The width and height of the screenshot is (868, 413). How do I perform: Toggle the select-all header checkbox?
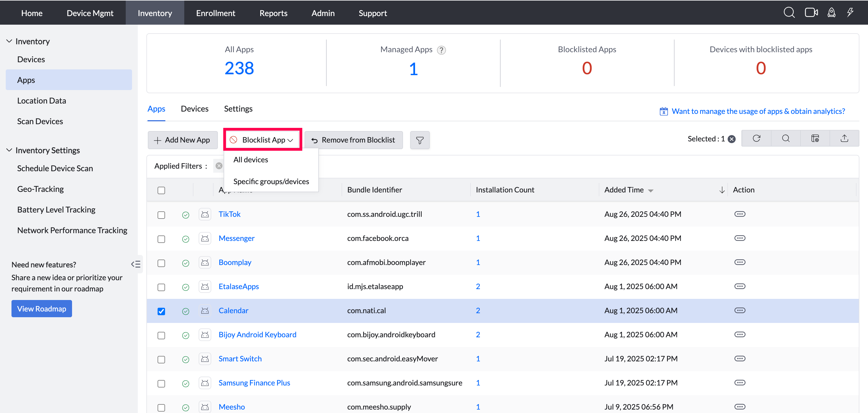pos(161,190)
